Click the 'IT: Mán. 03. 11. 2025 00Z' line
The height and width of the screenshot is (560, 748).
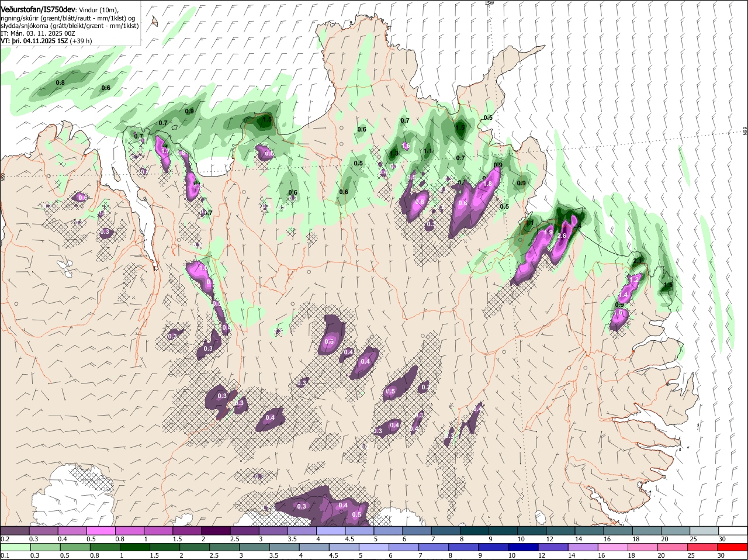tap(38, 33)
